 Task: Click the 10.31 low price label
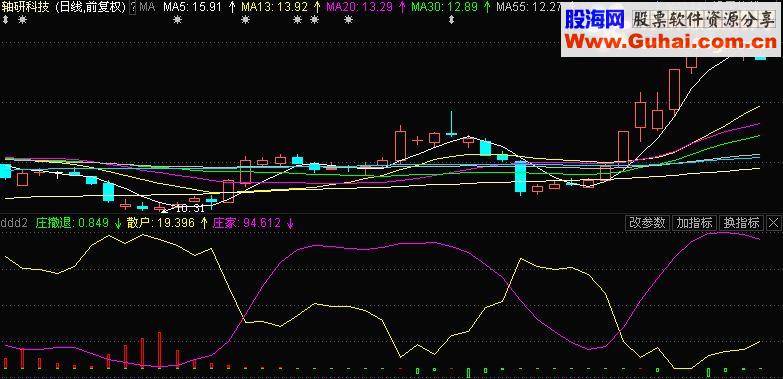pyautogui.click(x=190, y=208)
